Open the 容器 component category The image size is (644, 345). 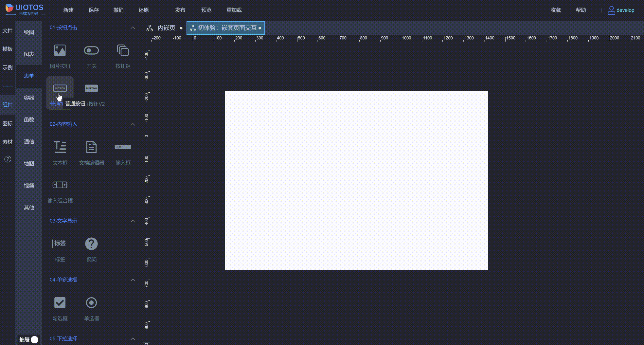click(29, 98)
